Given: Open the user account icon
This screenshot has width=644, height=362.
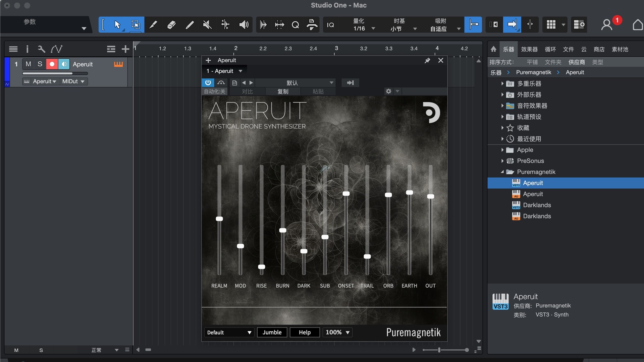Looking at the screenshot, I should [606, 25].
